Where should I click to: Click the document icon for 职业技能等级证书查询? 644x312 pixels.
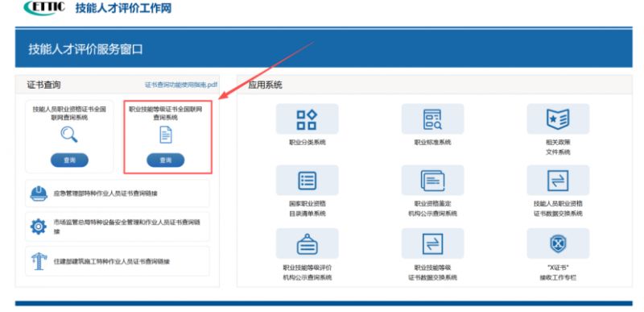(166, 135)
